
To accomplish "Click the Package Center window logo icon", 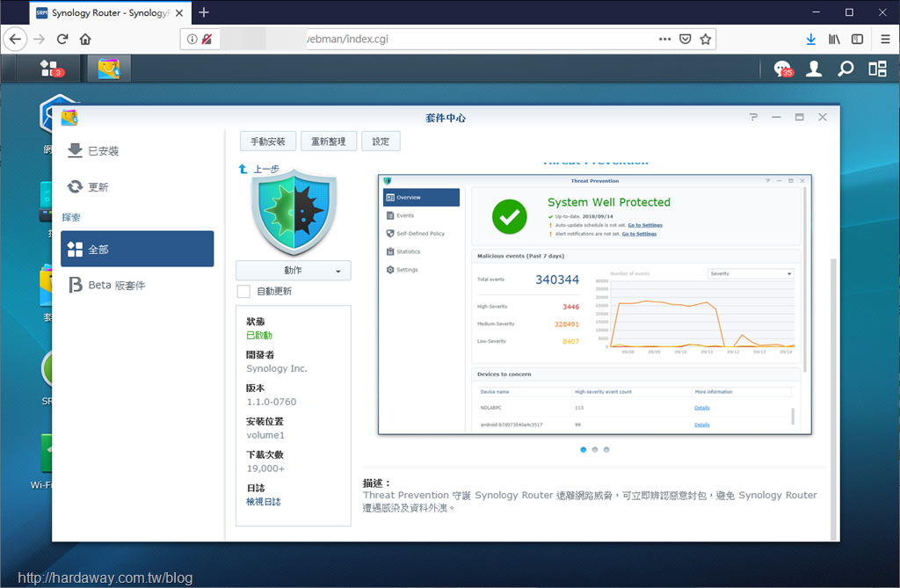I will click(69, 118).
